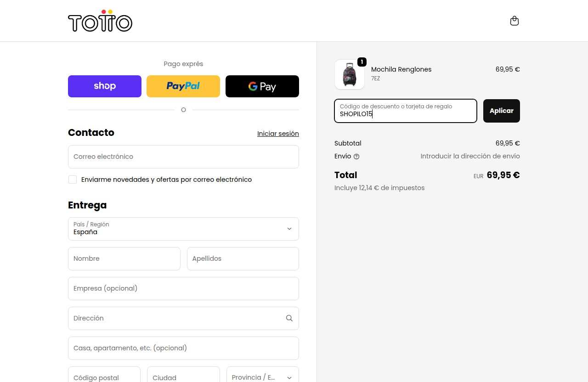Click the Introducir la dirección de envío text

470,156
